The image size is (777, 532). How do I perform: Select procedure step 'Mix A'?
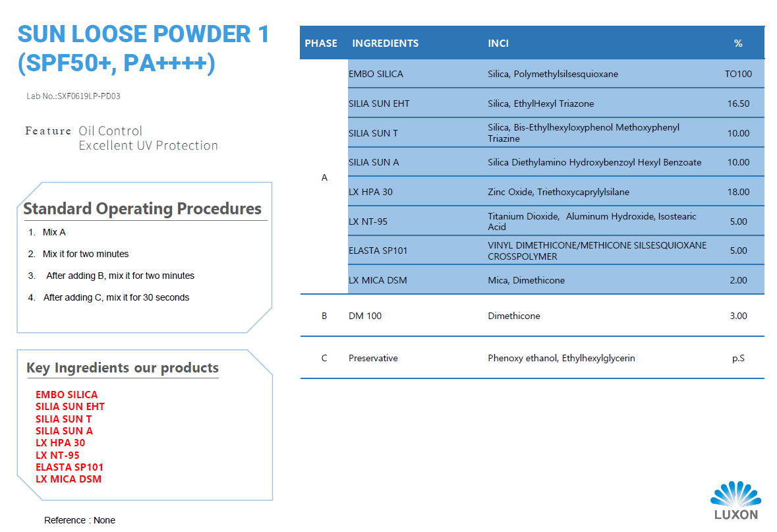pyautogui.click(x=54, y=232)
